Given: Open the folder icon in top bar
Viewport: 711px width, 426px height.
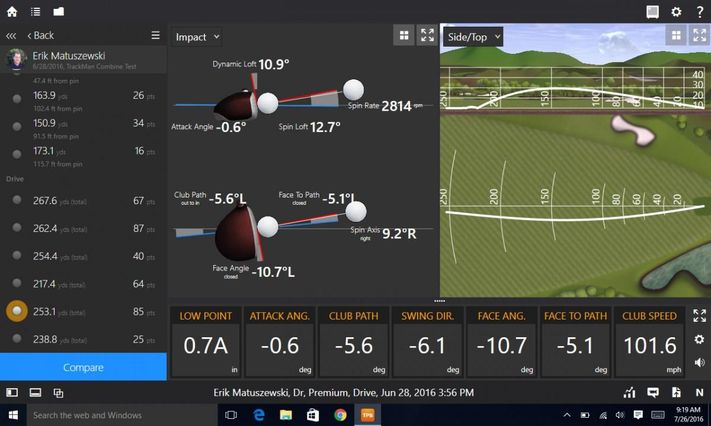Looking at the screenshot, I should (58, 12).
